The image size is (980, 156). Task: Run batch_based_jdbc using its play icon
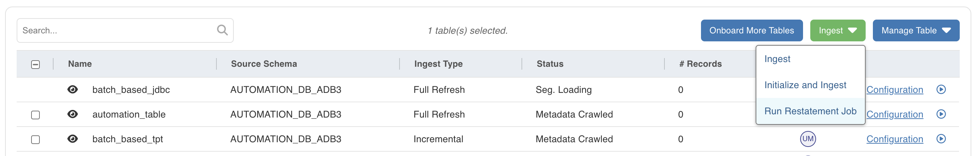941,90
